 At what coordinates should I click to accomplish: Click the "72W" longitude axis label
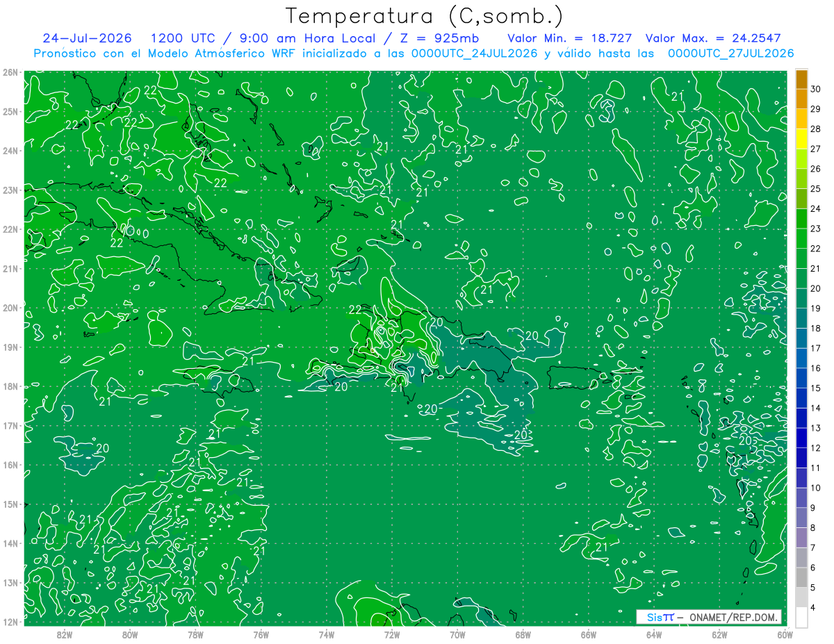click(392, 634)
